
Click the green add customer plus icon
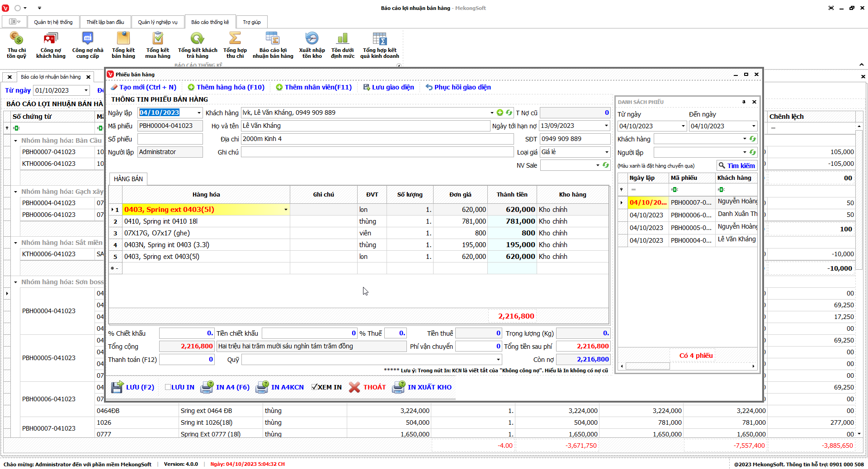click(x=500, y=113)
